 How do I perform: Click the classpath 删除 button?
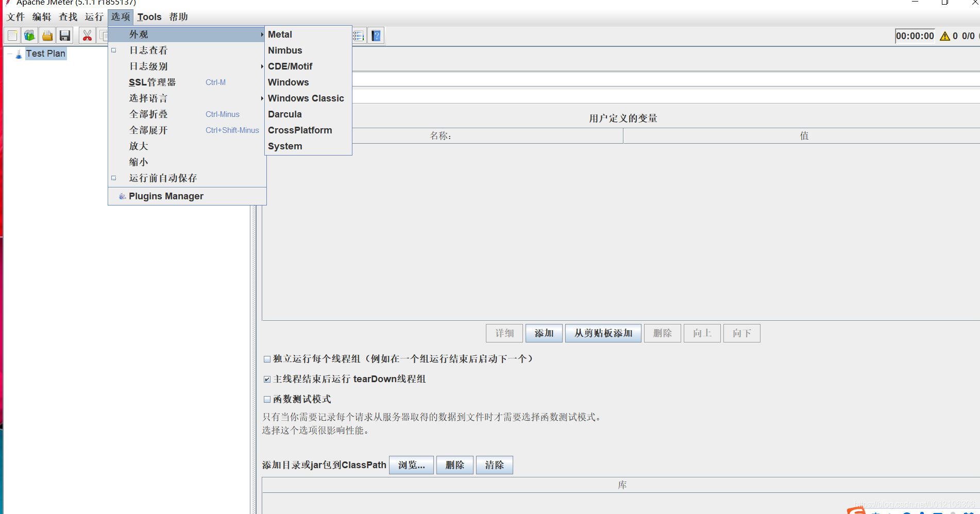[455, 465]
